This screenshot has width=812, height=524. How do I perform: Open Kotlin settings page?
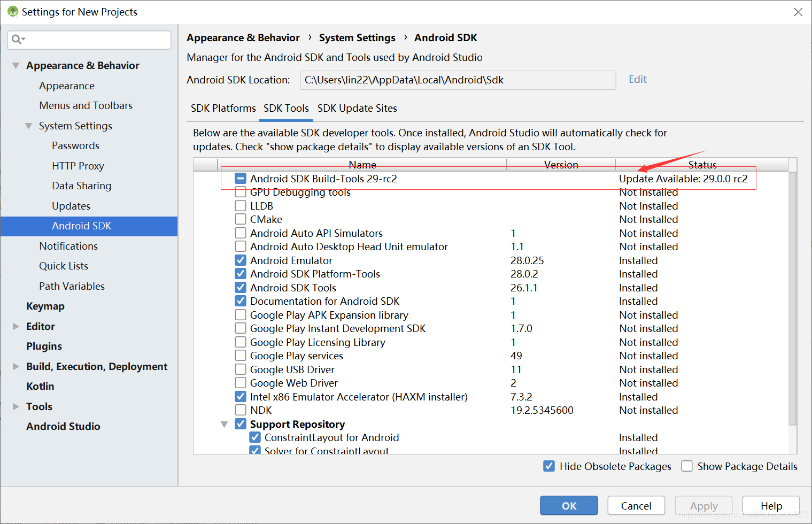(x=40, y=386)
